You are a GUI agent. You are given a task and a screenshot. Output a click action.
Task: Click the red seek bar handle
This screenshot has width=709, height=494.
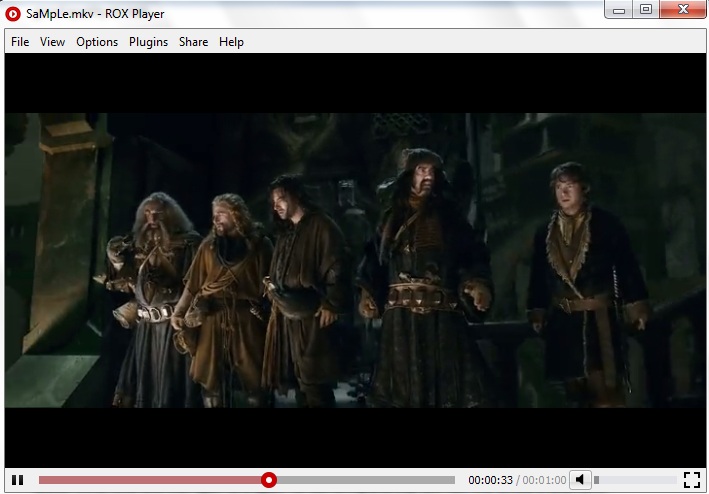[x=269, y=480]
